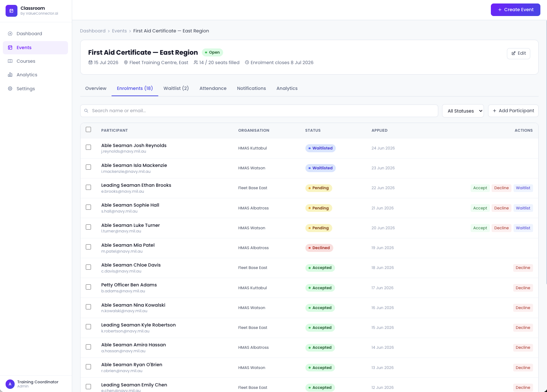Waitlist Luke Turner's enrolment
Image resolution: width=547 pixels, height=392 pixels.
tap(523, 228)
